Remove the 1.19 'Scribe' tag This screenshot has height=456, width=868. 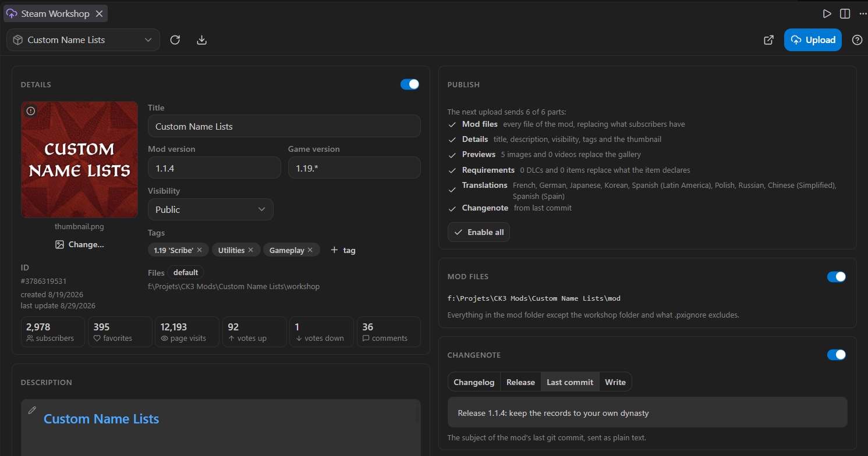click(x=200, y=250)
